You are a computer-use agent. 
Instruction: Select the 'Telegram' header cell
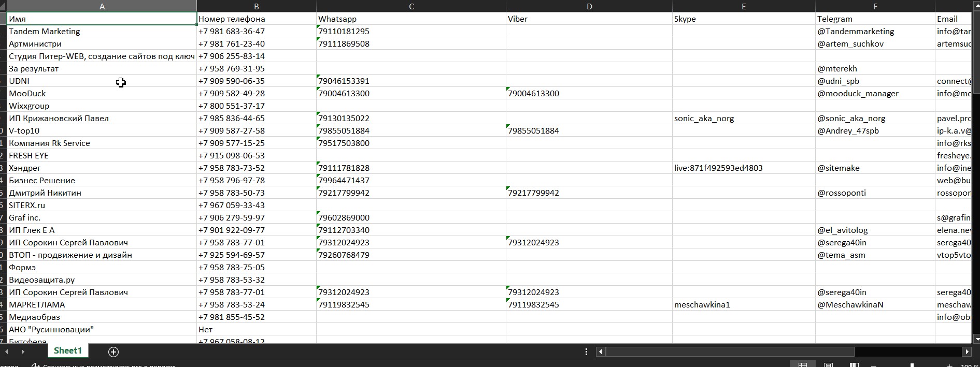875,19
